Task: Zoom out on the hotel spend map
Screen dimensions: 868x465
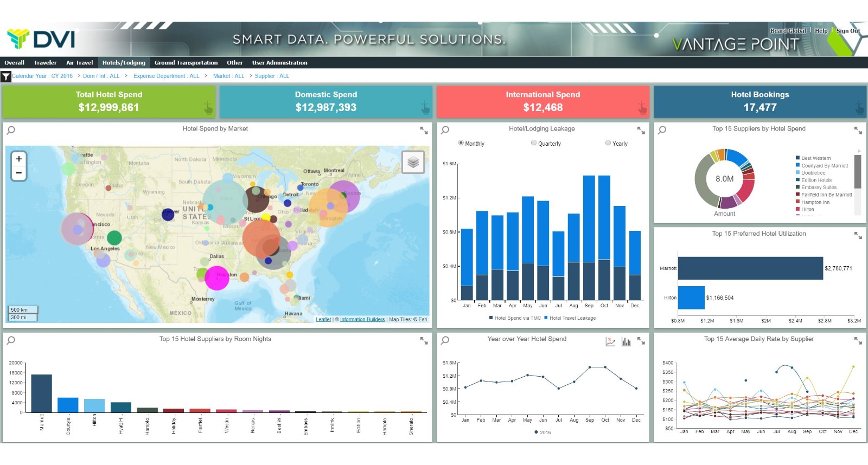Action: tap(19, 173)
